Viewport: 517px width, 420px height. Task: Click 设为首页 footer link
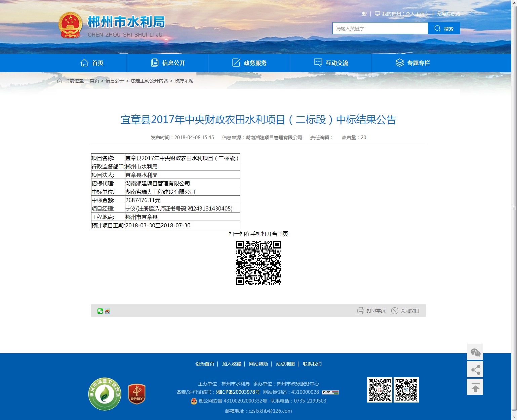(205, 364)
